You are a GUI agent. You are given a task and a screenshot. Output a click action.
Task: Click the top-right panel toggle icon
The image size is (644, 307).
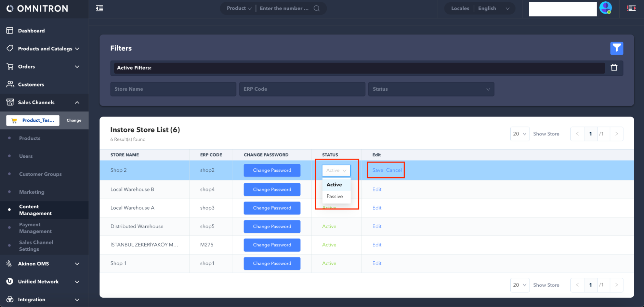(x=631, y=8)
